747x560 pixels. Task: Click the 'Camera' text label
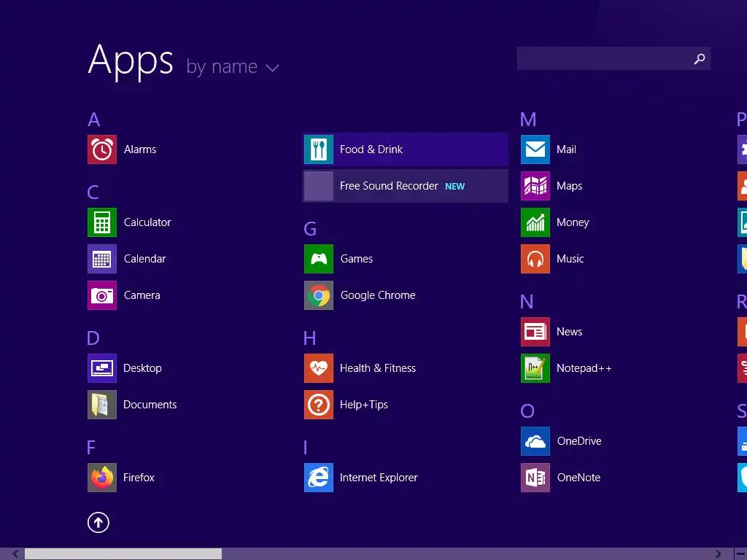(142, 295)
